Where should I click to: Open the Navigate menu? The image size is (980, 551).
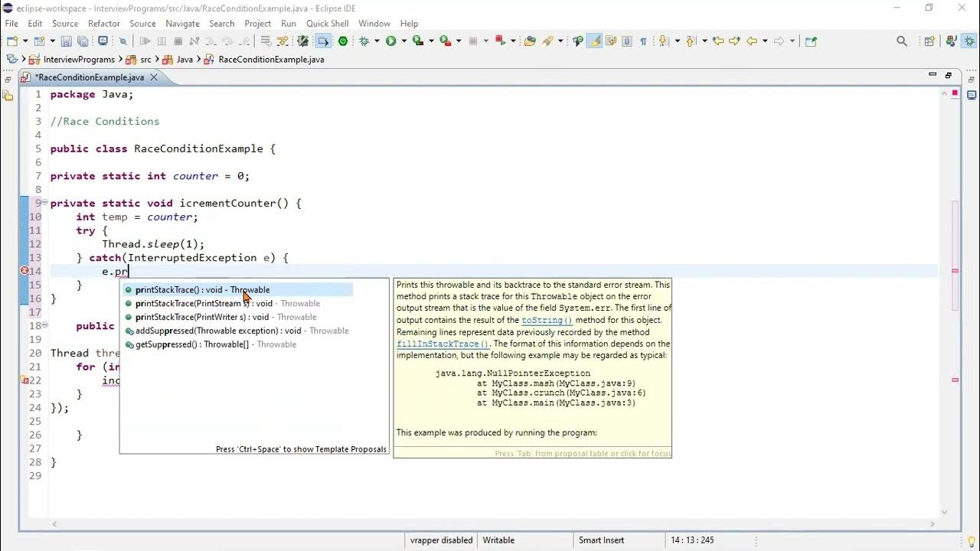click(x=182, y=24)
